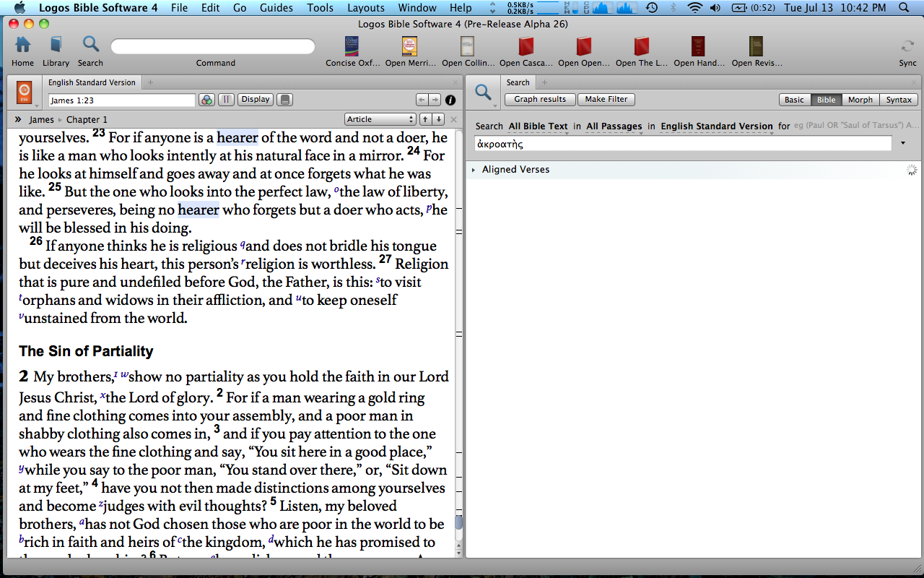Change All Passages search range
Viewport: 924px width, 578px height.
coord(614,126)
